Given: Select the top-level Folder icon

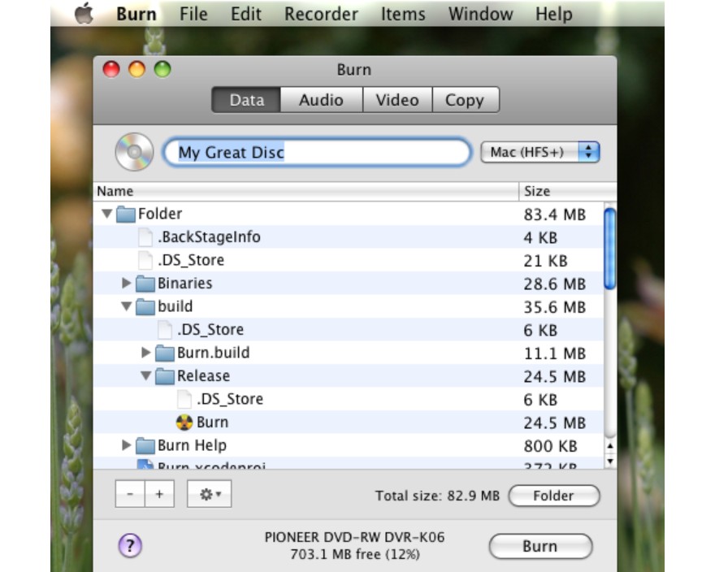Looking at the screenshot, I should click(125, 214).
